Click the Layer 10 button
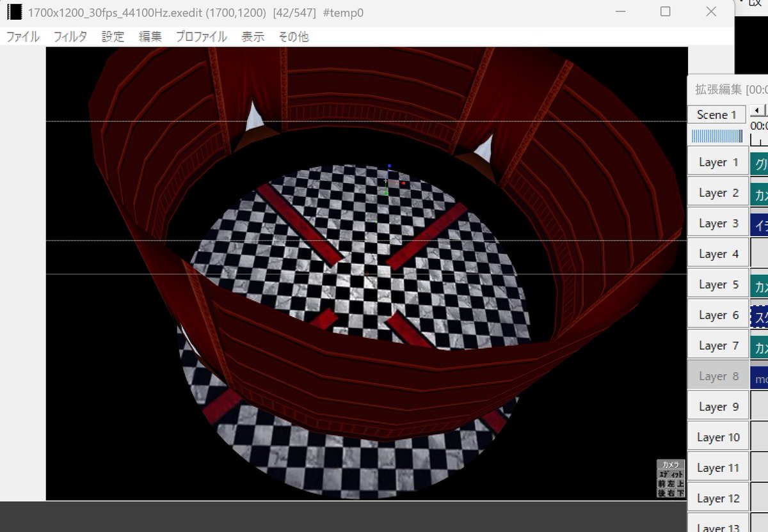The image size is (768, 532). [718, 437]
